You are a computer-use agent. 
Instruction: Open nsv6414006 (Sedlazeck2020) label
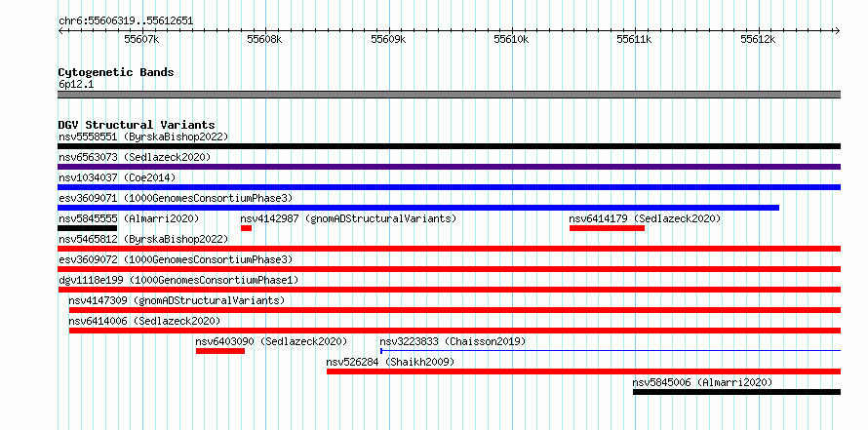(x=144, y=321)
